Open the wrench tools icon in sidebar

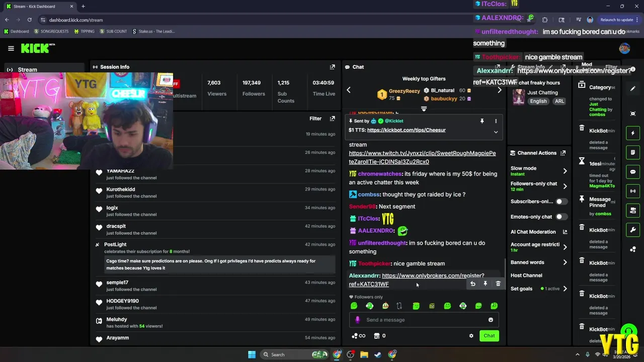click(633, 230)
